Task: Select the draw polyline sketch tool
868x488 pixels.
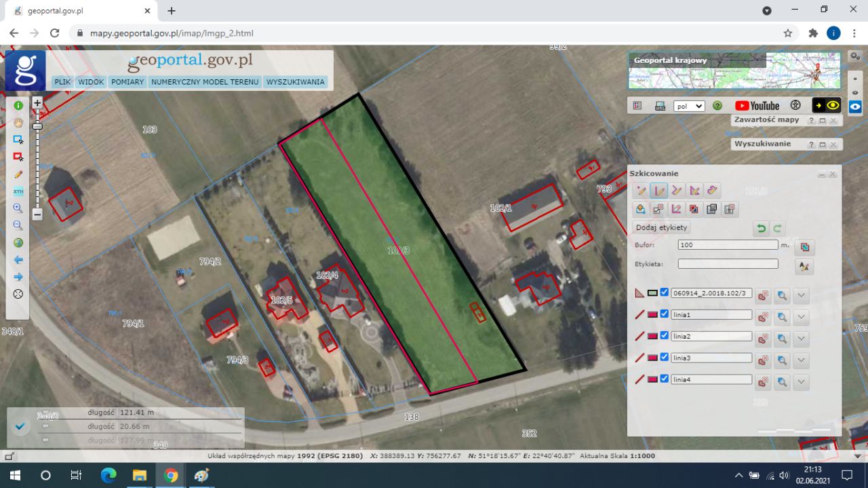Action: (677, 191)
